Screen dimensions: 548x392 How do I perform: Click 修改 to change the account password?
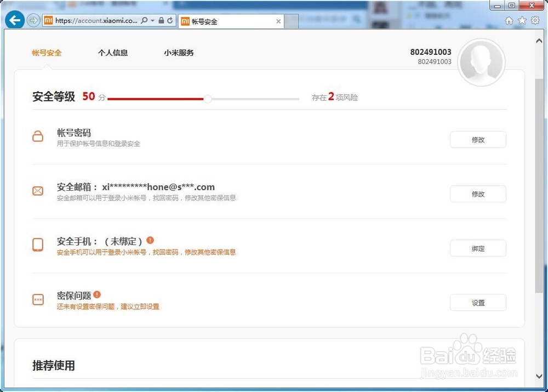(477, 140)
